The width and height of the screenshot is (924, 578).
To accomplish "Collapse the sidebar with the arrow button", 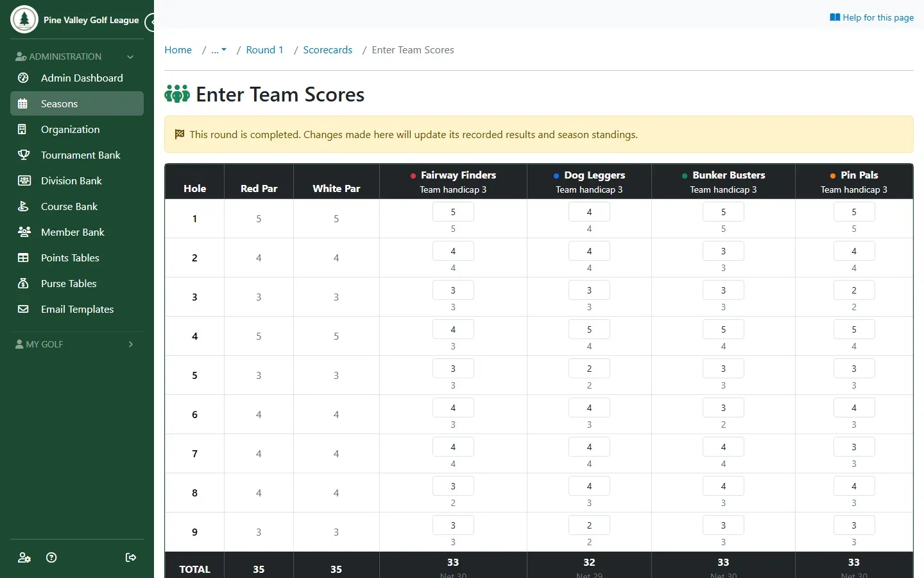I will (x=151, y=22).
